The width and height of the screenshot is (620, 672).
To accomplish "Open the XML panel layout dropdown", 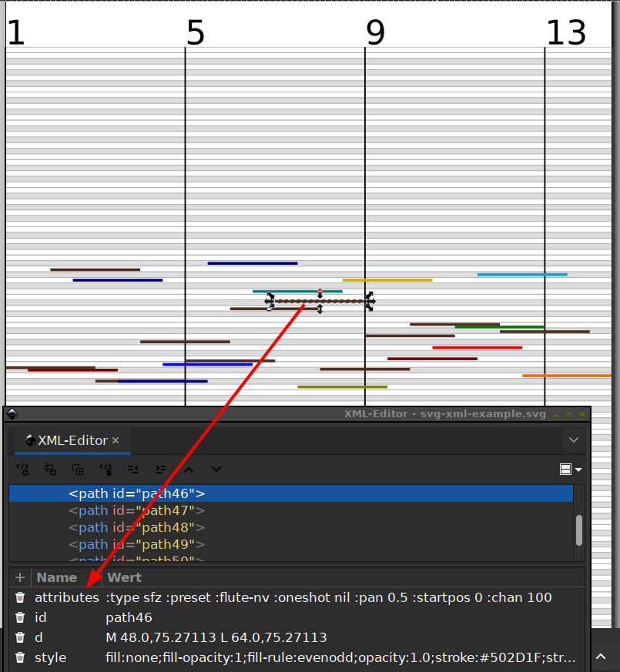I will [571, 470].
